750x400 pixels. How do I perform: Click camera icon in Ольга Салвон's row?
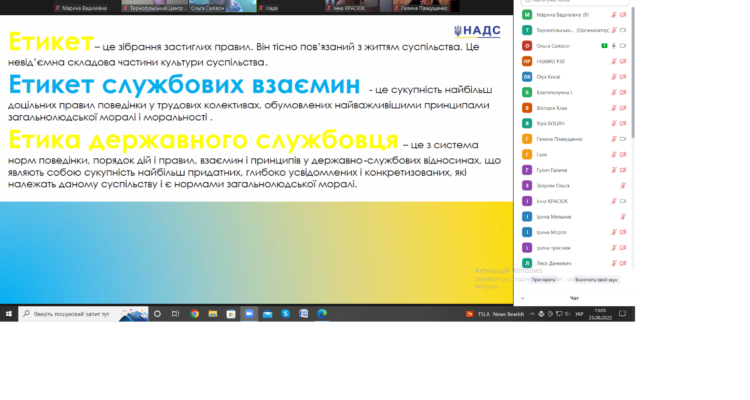click(623, 46)
